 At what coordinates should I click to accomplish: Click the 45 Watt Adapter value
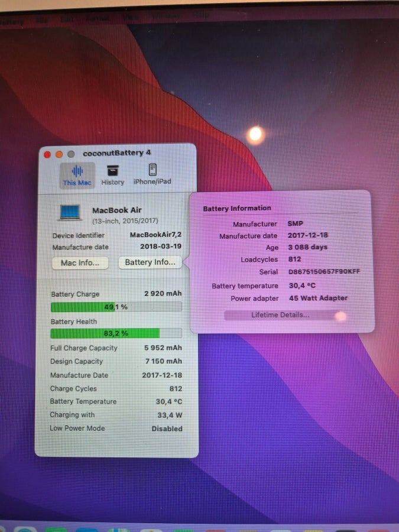318,298
